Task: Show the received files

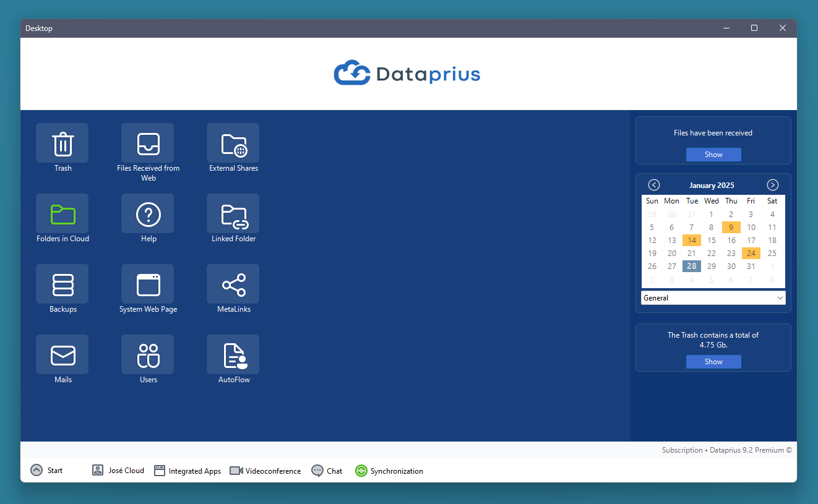Action: (x=713, y=155)
